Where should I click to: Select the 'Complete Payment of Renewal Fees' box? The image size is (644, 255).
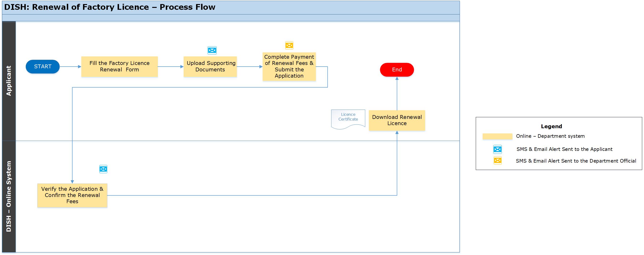pos(289,67)
